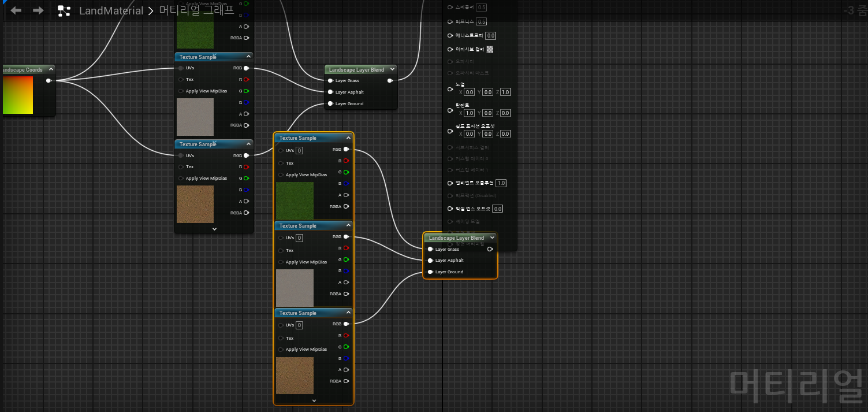The image size is (868, 412).
Task: Click the 애니소트로피 value field 0.0
Action: click(490, 36)
